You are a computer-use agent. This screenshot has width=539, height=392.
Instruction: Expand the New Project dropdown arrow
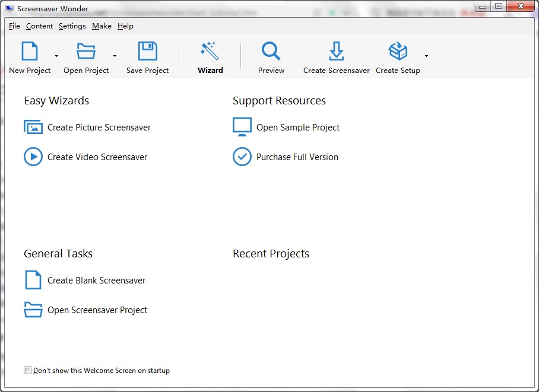tap(57, 56)
